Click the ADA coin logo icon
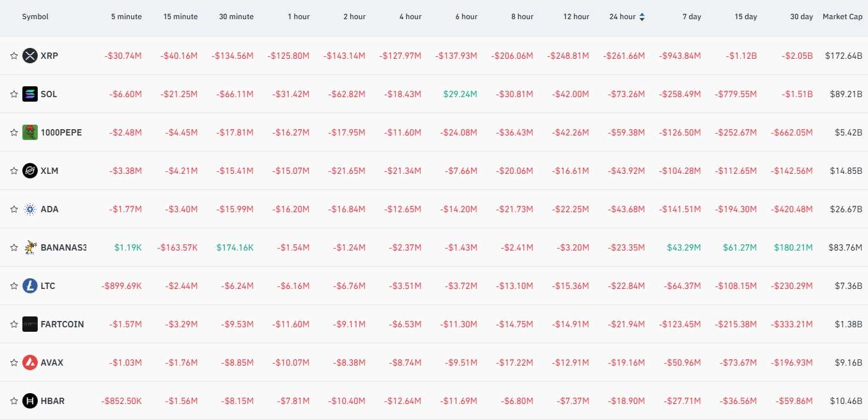This screenshot has height=420, width=868. click(30, 209)
